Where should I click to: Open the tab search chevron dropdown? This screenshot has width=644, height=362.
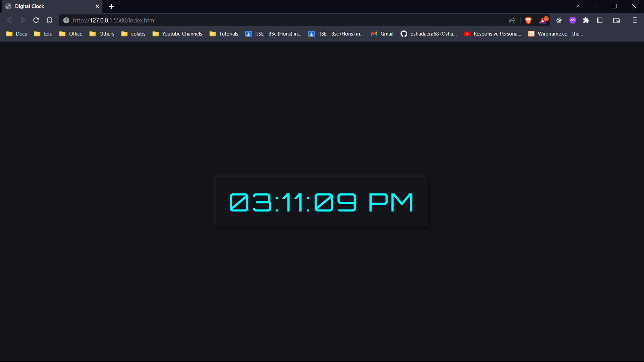tap(577, 6)
